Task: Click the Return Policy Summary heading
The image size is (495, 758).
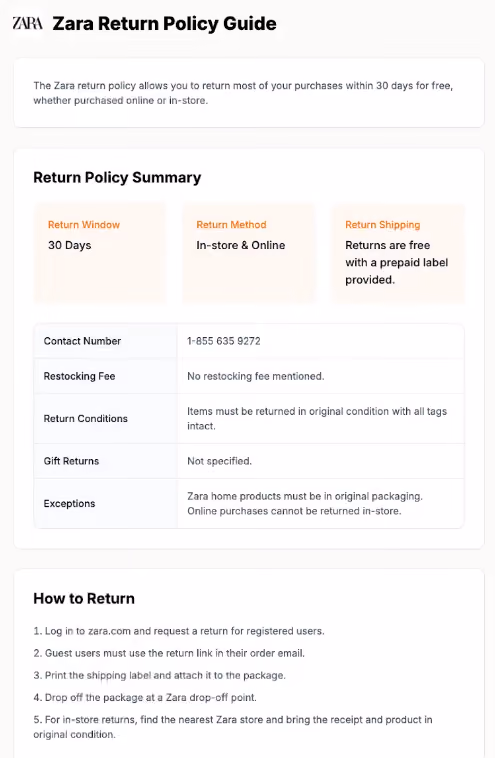Action: click(x=117, y=177)
